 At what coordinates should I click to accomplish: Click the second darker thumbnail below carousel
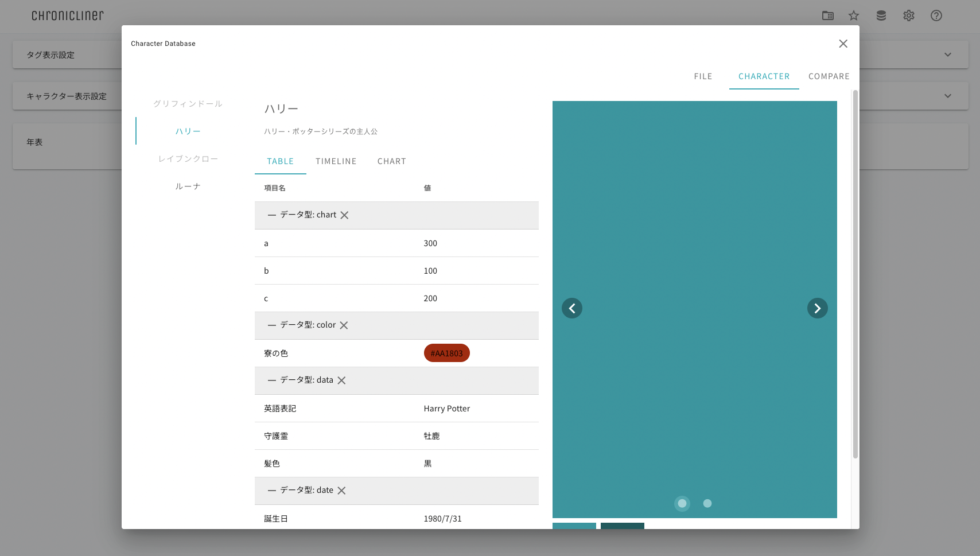coord(623,526)
